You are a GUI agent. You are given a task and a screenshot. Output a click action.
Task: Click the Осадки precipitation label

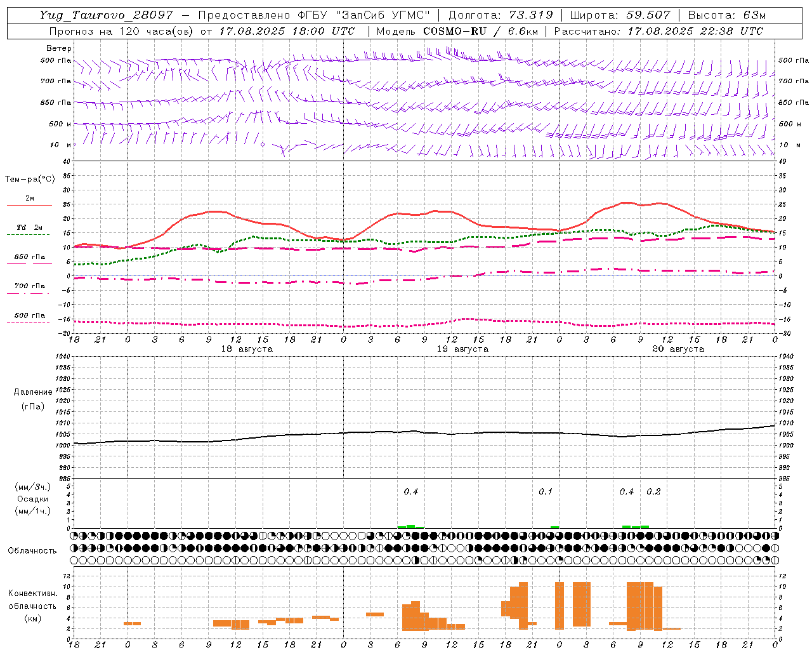coord(33,499)
